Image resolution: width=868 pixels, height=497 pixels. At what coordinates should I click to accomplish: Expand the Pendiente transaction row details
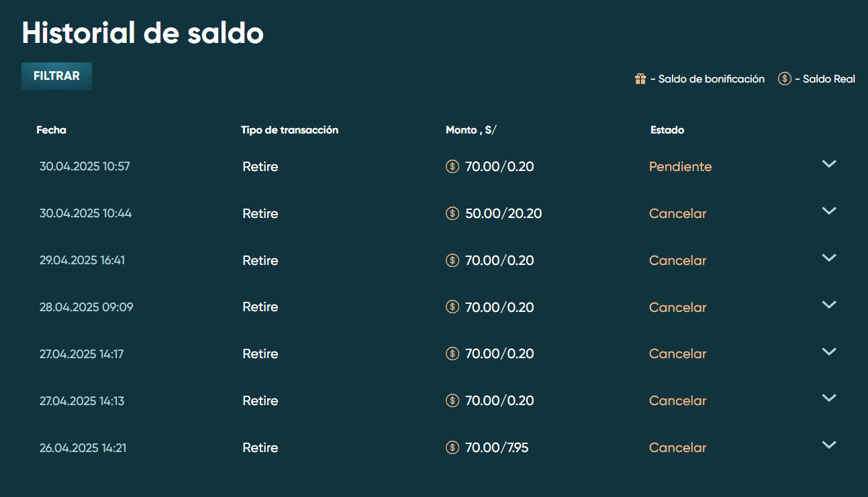pyautogui.click(x=829, y=164)
